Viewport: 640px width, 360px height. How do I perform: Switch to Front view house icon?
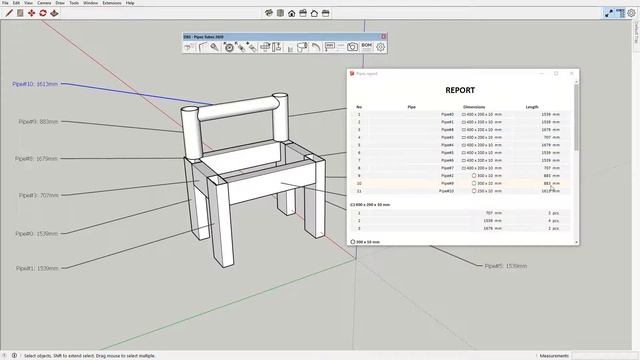point(291,13)
